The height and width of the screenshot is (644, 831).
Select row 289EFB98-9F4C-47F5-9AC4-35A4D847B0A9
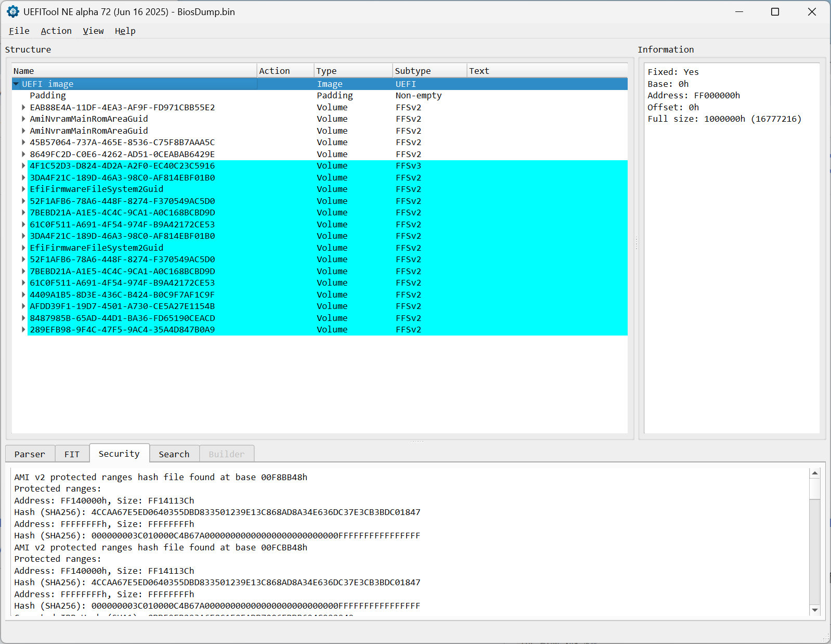click(x=320, y=329)
